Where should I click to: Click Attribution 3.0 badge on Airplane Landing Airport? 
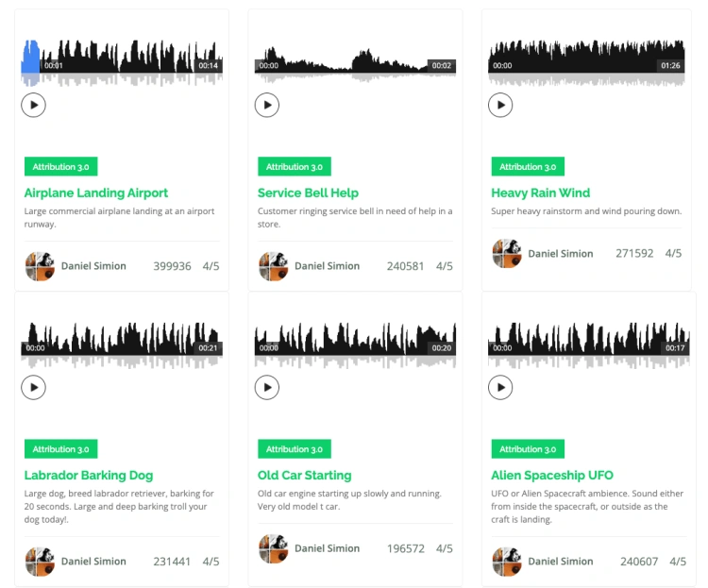[61, 167]
